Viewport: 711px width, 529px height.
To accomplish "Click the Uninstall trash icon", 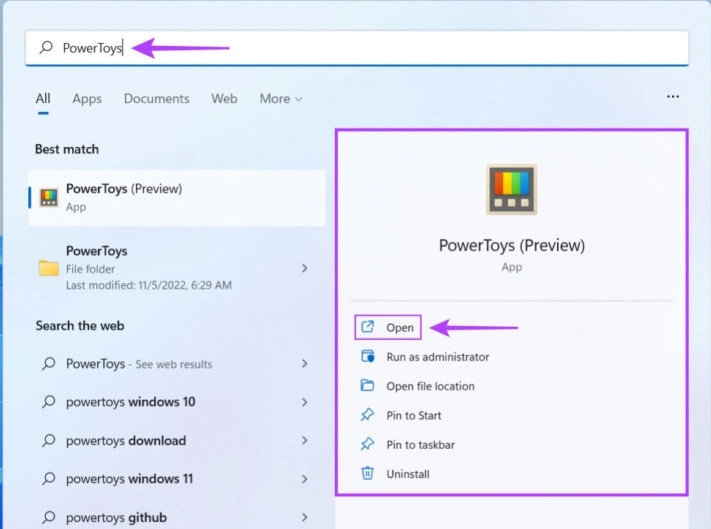I will (367, 473).
